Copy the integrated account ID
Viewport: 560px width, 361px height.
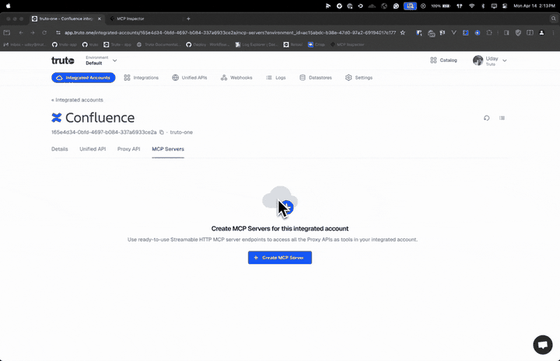161,132
